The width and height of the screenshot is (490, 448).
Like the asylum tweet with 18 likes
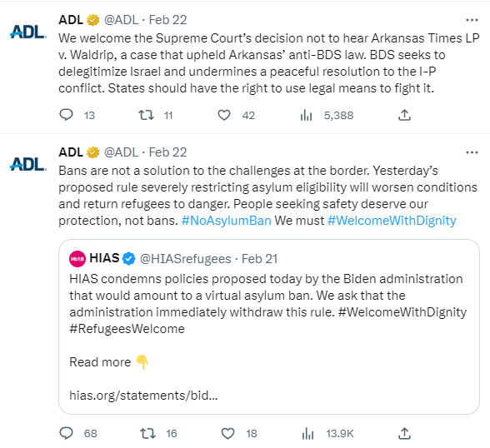point(227,433)
